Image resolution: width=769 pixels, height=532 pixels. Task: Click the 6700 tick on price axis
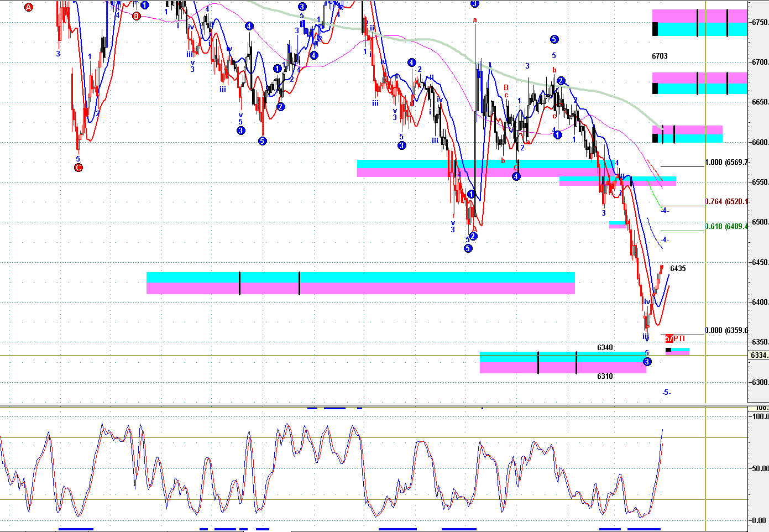(x=760, y=62)
